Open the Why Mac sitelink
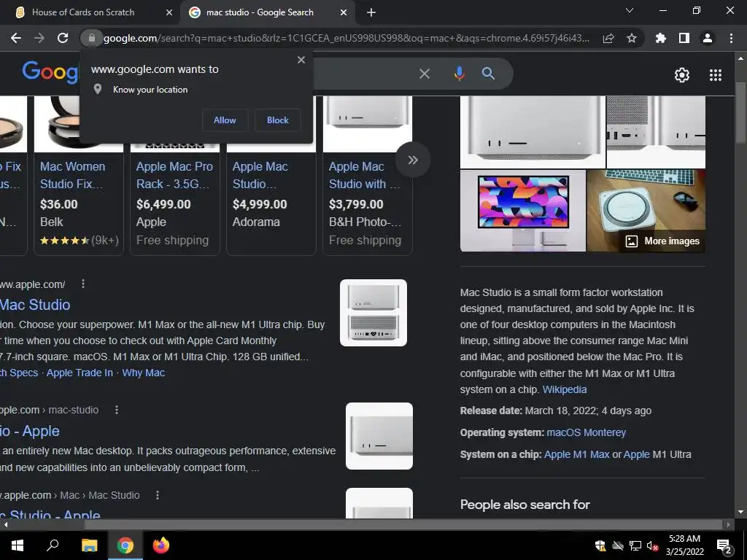The height and width of the screenshot is (560, 747). point(144,373)
